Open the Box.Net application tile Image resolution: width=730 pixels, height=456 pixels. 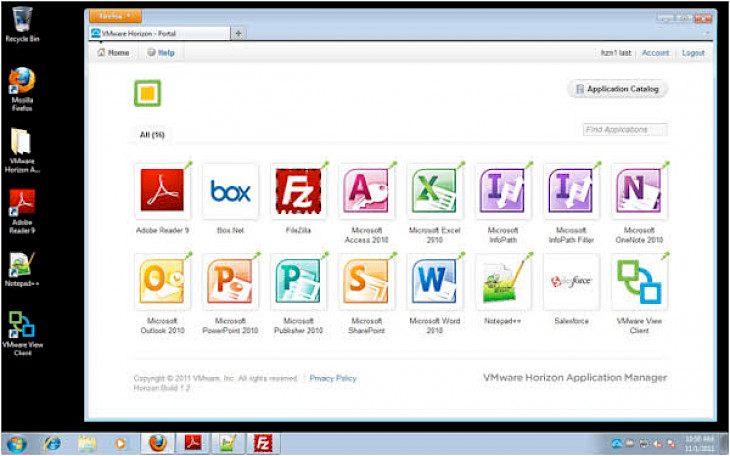pyautogui.click(x=230, y=191)
